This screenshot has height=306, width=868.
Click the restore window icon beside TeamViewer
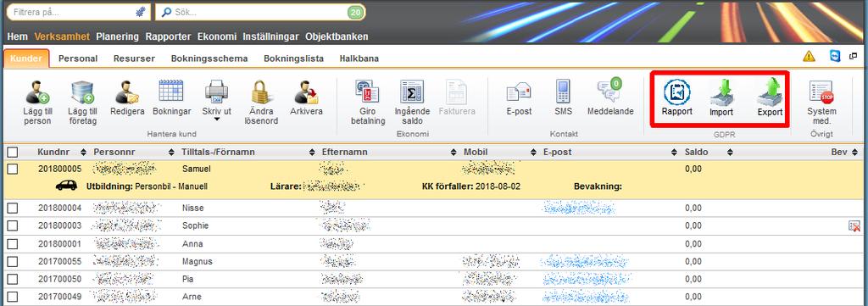tap(853, 56)
